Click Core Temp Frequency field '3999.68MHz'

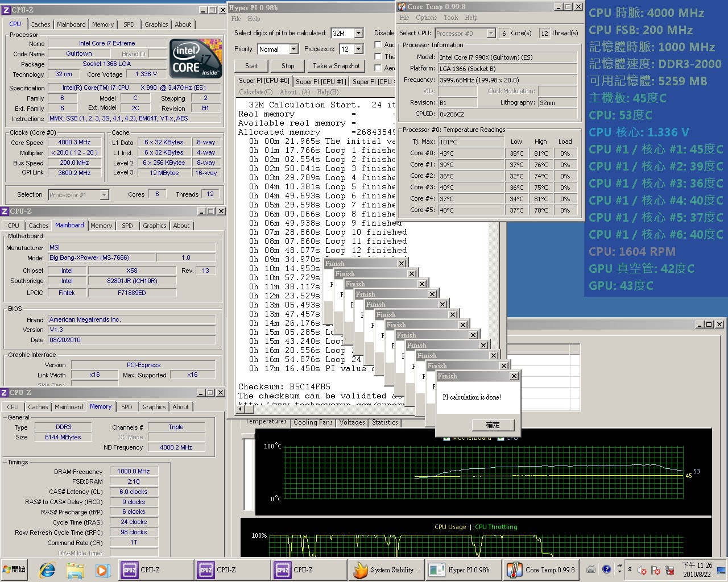pyautogui.click(x=507, y=80)
